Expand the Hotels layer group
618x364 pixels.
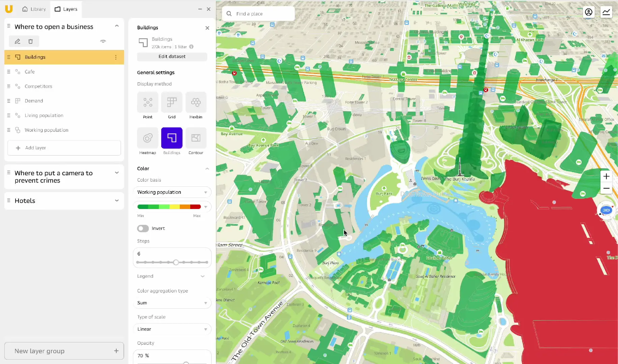[x=117, y=201]
